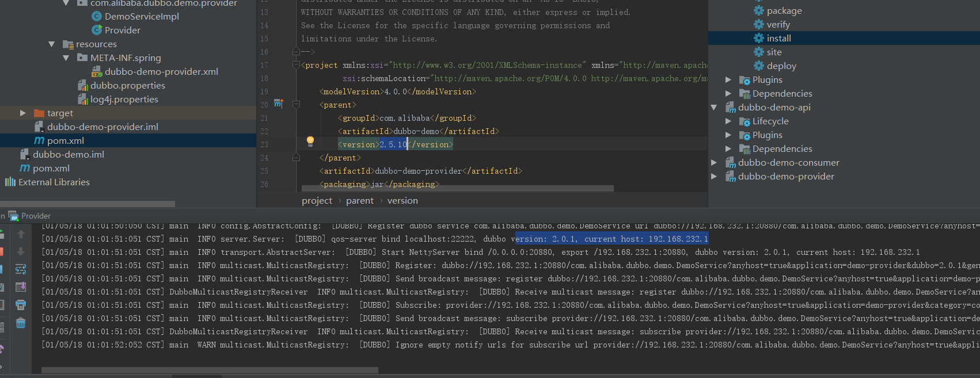Collapse the resources folder
This screenshot has width=980, height=378.
point(52,44)
